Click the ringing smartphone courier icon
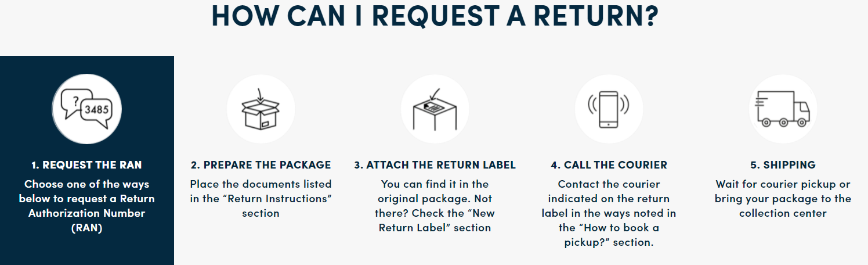The width and height of the screenshot is (868, 265). pos(609,109)
